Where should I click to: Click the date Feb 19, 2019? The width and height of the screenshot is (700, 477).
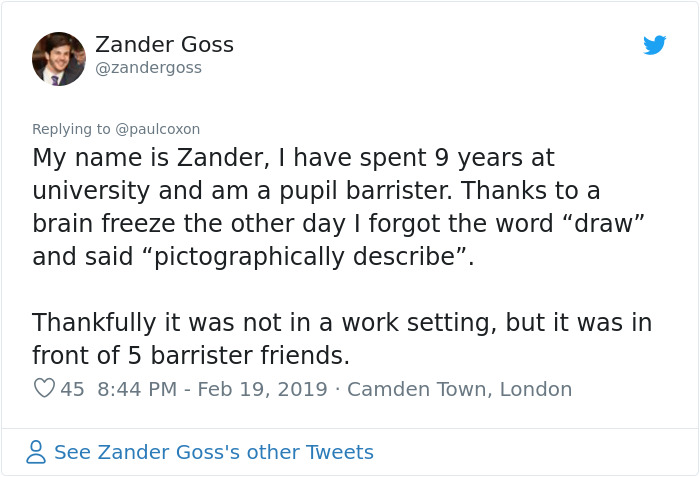tap(263, 389)
